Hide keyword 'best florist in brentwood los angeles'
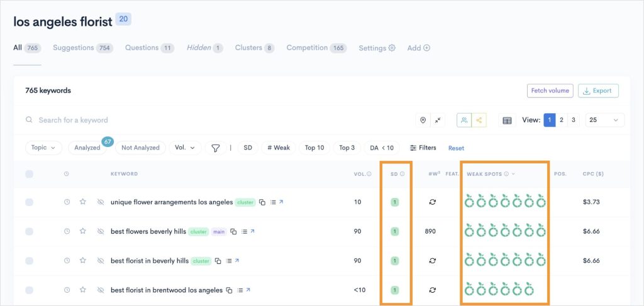The height and width of the screenshot is (306, 644). pos(100,290)
